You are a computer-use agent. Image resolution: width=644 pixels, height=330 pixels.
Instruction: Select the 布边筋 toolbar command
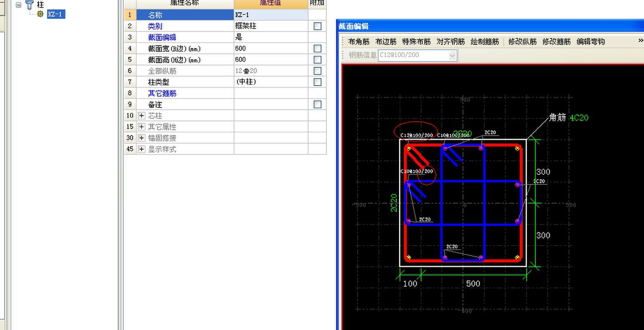386,42
